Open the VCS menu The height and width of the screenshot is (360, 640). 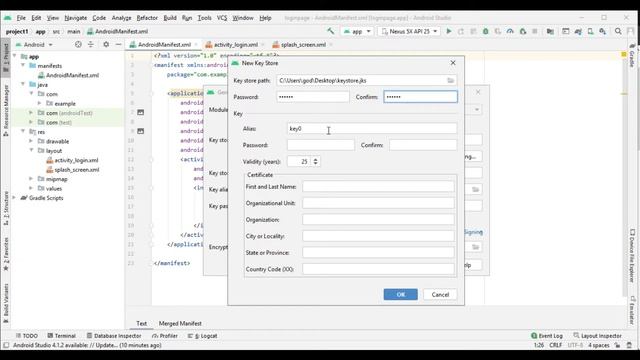222,18
